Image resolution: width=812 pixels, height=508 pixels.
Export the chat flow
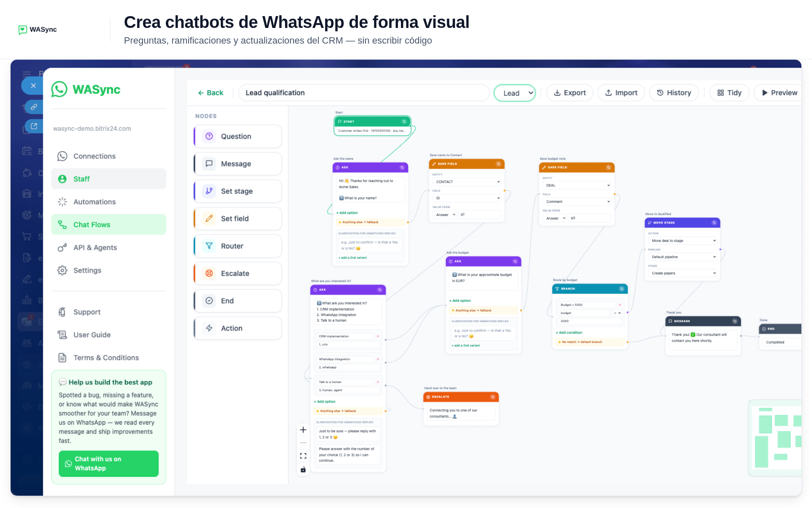(570, 93)
